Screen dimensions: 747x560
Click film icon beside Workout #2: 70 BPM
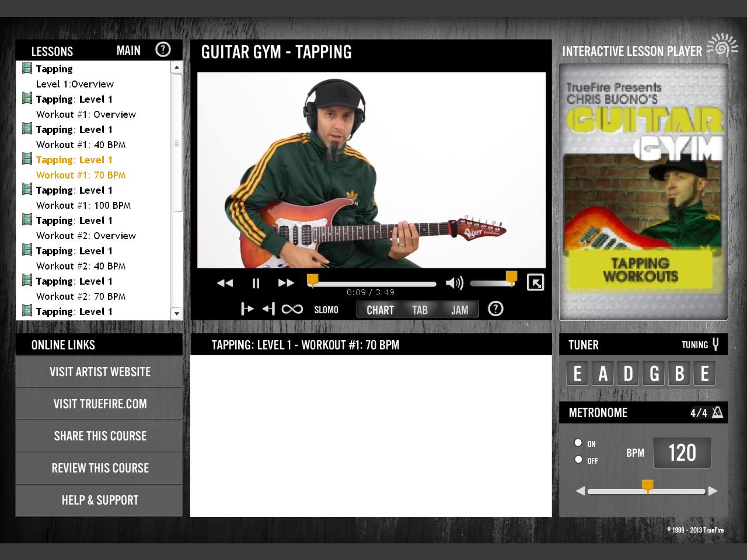[27, 280]
